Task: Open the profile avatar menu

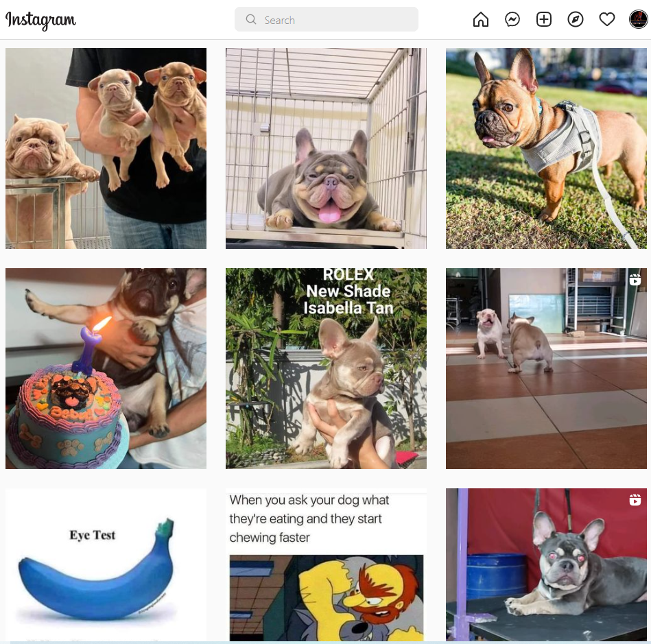Action: 638,19
